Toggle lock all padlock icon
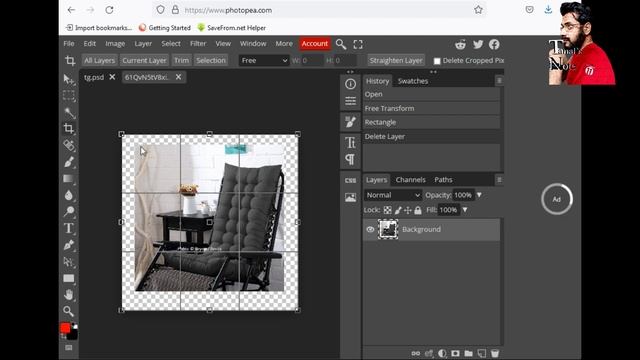Screen dimensions: 640x360 [x=418, y=210]
